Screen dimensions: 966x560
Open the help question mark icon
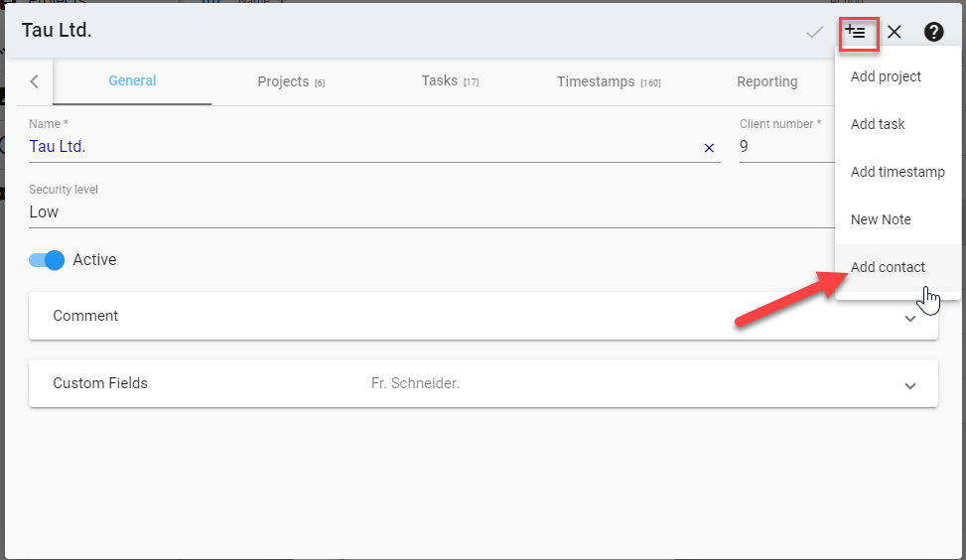933,32
